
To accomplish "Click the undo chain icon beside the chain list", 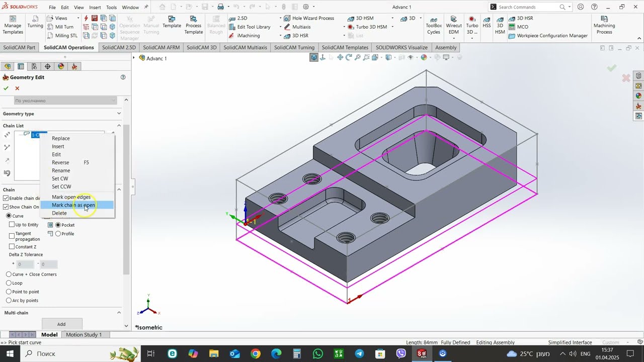I will [x=7, y=173].
